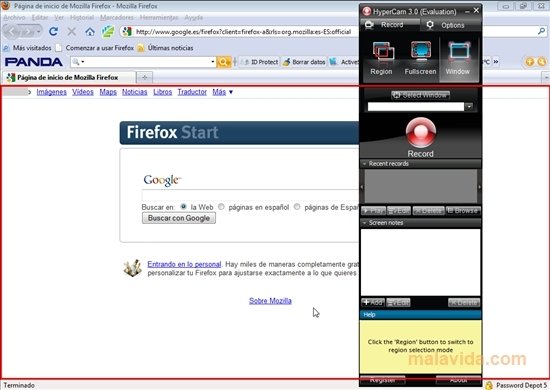550x390 pixels.
Task: Select the 'la Web' radio button
Action: [183, 207]
